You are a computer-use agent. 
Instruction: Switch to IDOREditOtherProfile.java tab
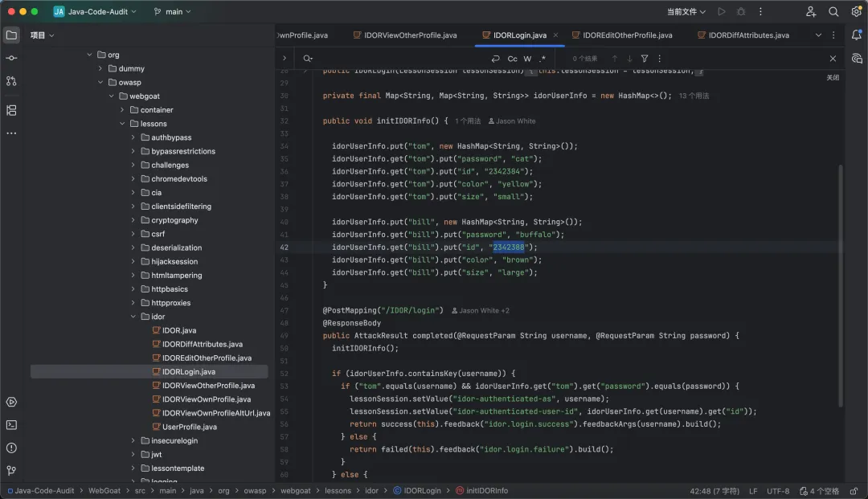pos(627,35)
